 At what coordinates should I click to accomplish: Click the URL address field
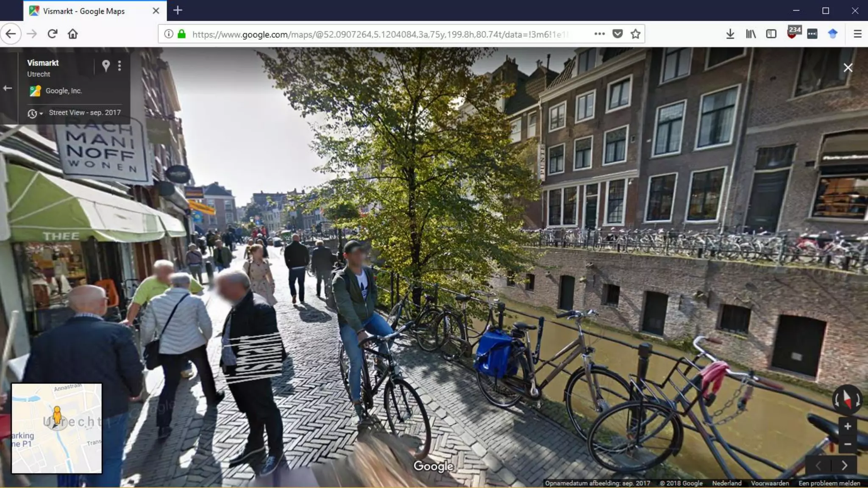pos(381,34)
